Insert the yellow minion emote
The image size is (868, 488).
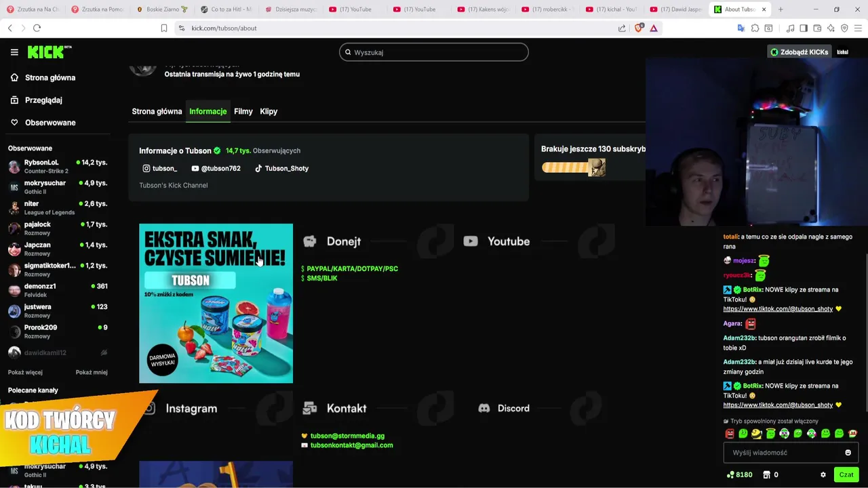(757, 434)
